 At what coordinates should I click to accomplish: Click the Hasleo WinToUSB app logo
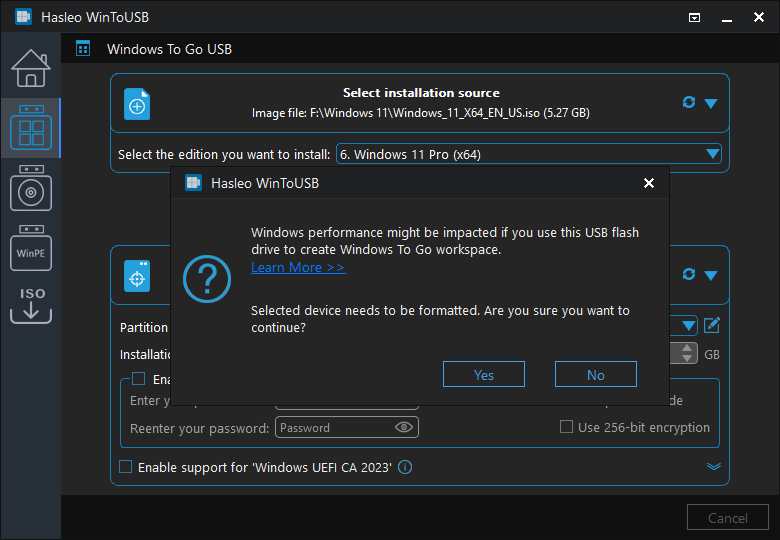tap(23, 16)
